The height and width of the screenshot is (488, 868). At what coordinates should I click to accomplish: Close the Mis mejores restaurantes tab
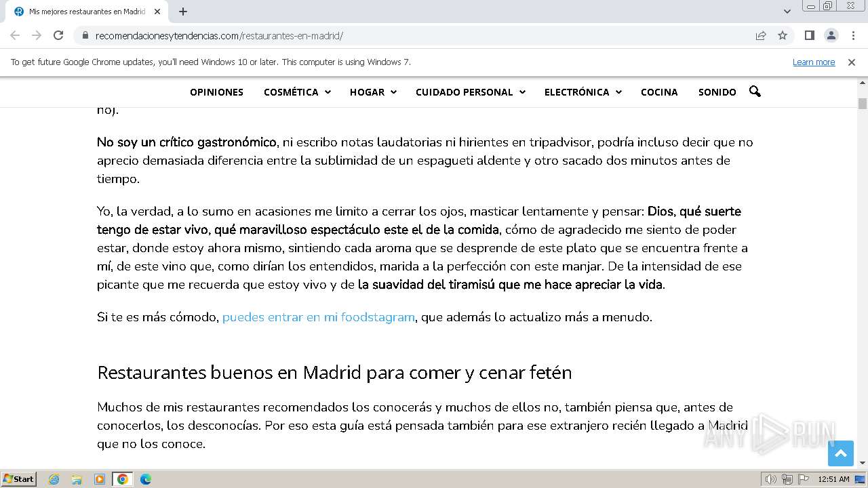coord(157,12)
